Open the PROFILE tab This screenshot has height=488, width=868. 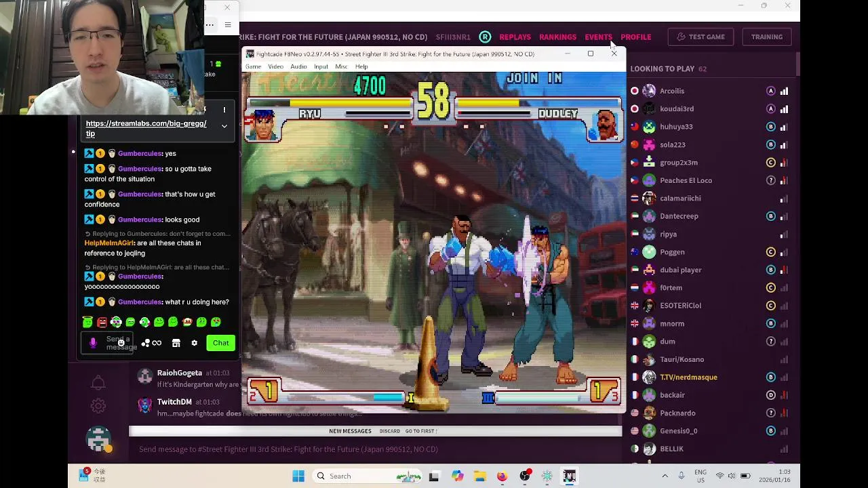tap(635, 37)
